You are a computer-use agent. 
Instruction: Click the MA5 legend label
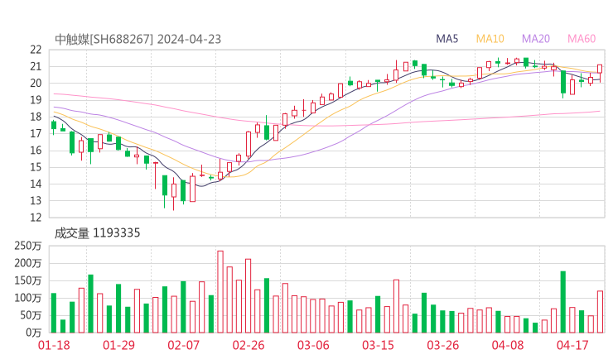(x=446, y=39)
